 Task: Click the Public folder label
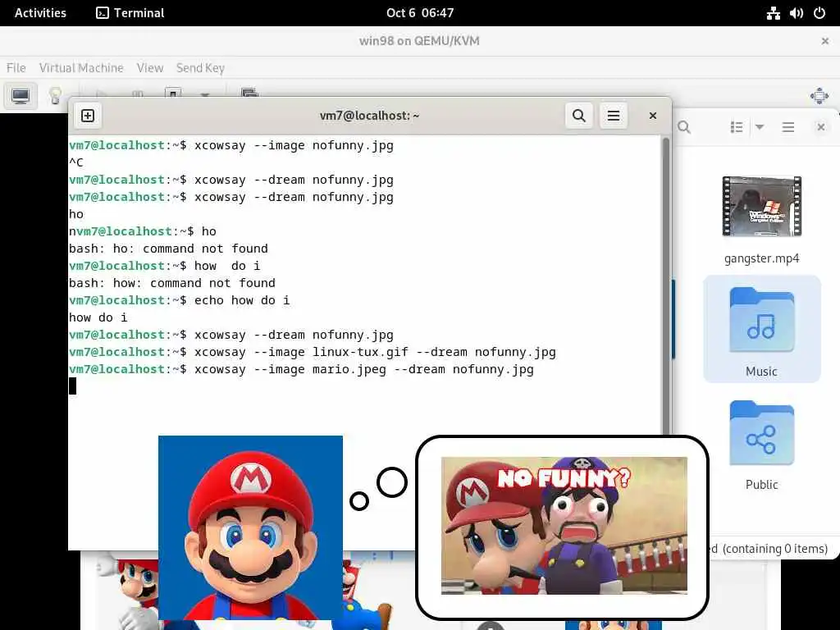coord(761,484)
